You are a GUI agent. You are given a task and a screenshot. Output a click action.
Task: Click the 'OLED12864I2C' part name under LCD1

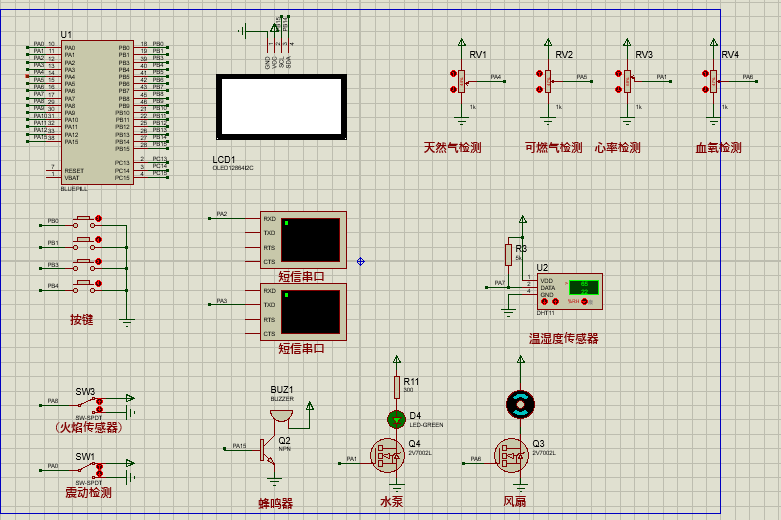click(233, 168)
